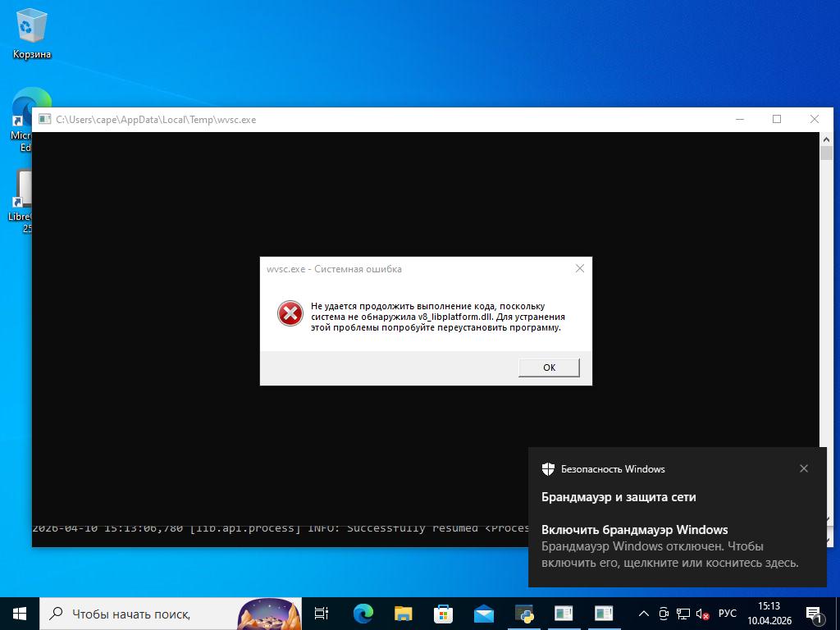
Task: Launch Microsoft Edge from the taskbar
Action: point(363,614)
